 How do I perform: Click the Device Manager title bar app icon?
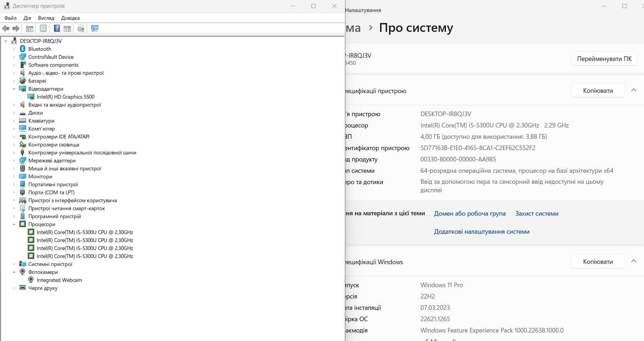pyautogui.click(x=7, y=6)
